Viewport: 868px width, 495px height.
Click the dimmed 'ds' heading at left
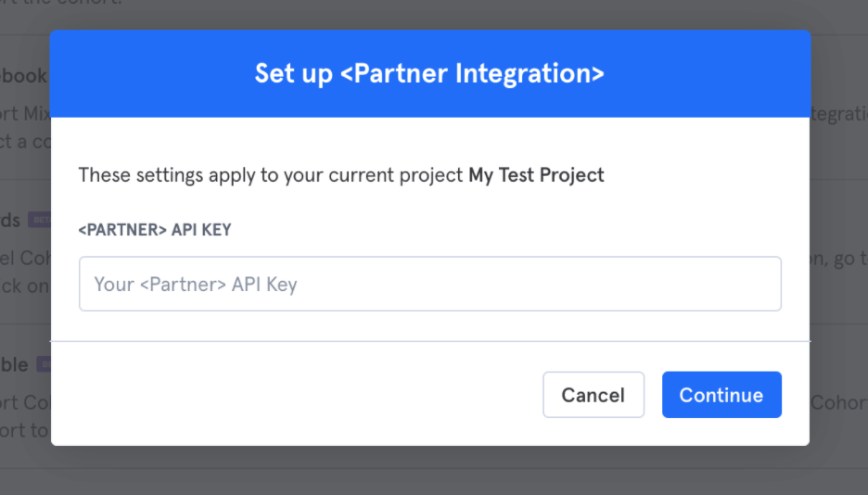[10, 220]
